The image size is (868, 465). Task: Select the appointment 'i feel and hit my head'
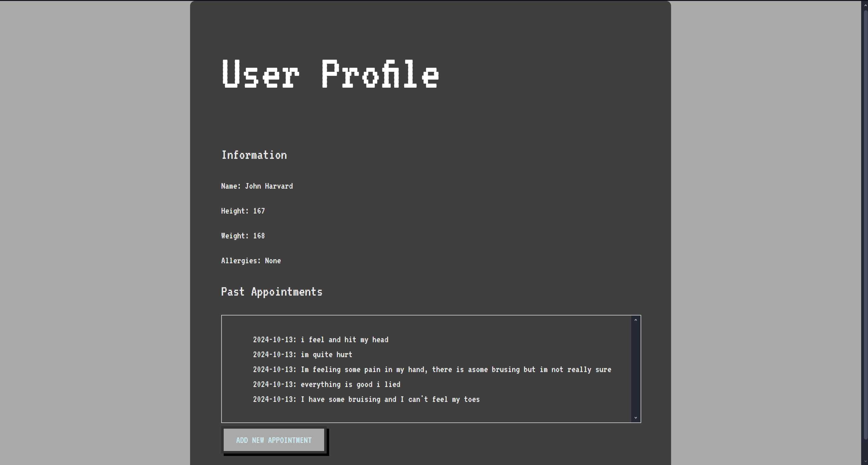point(320,340)
